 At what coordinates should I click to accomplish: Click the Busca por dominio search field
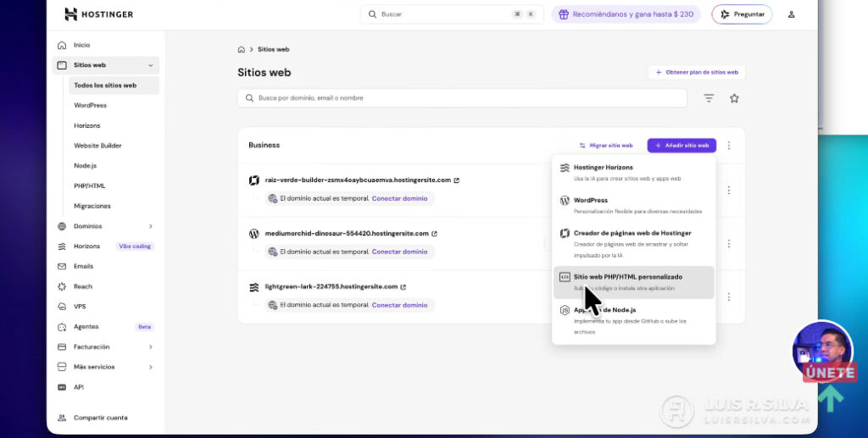click(462, 98)
